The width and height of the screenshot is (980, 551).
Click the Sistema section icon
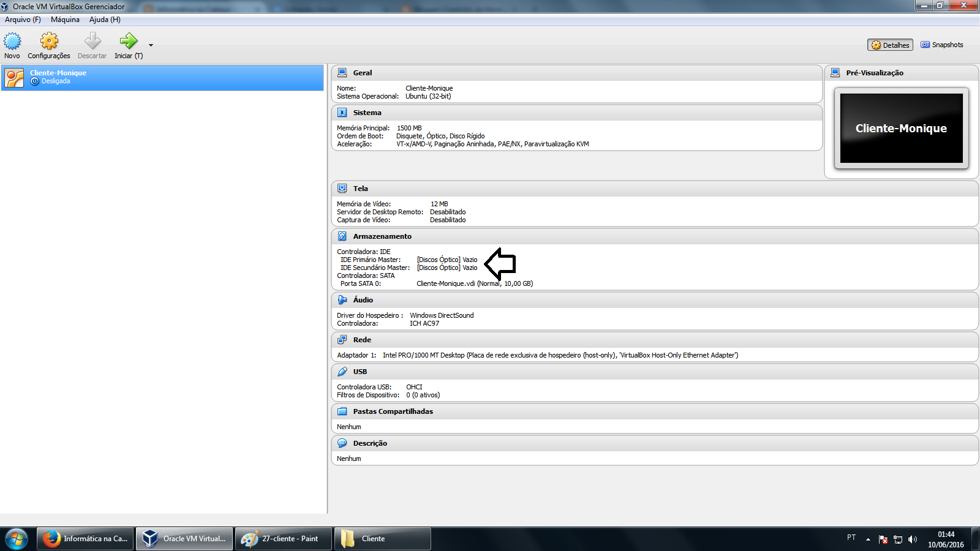(342, 113)
